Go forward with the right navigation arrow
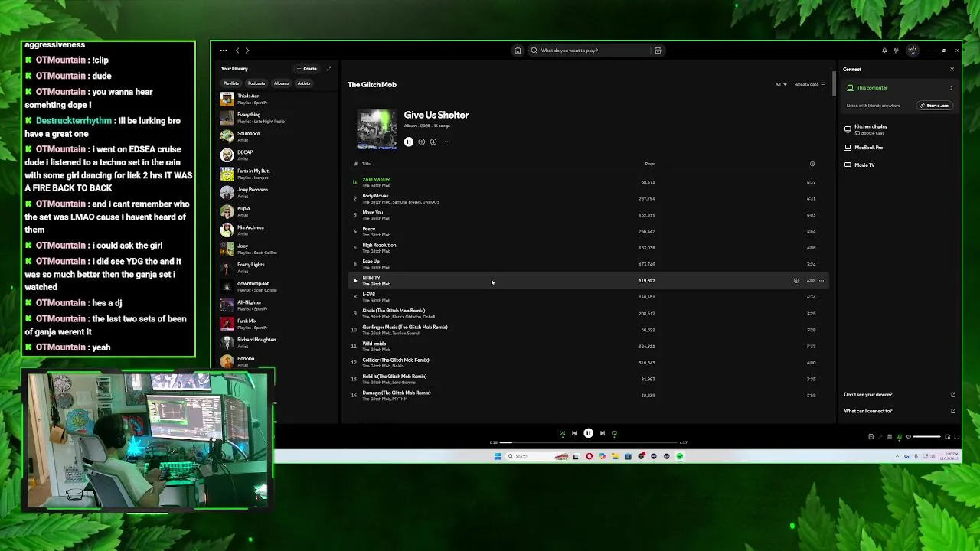980x551 pixels. pyautogui.click(x=247, y=51)
